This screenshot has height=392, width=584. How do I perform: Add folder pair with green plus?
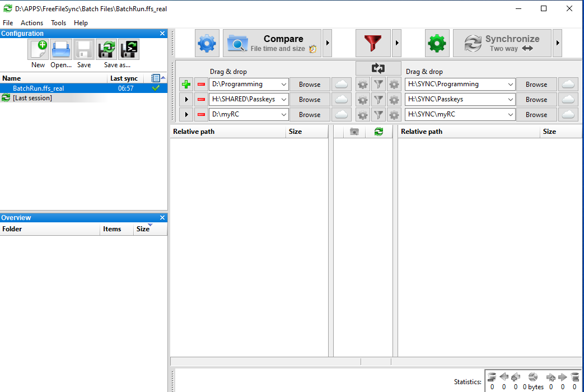(x=186, y=85)
